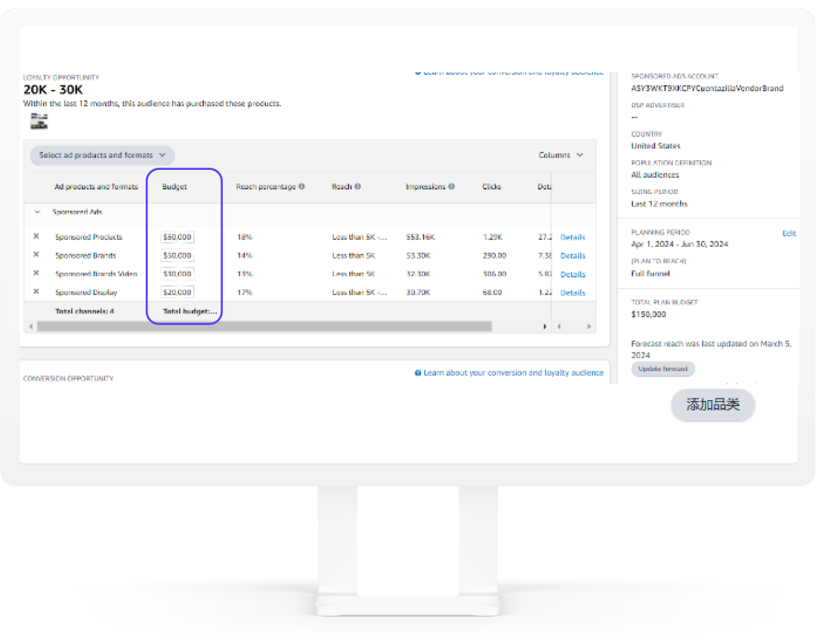Open Details for Sponsored Display
816x644 pixels.
click(x=573, y=293)
